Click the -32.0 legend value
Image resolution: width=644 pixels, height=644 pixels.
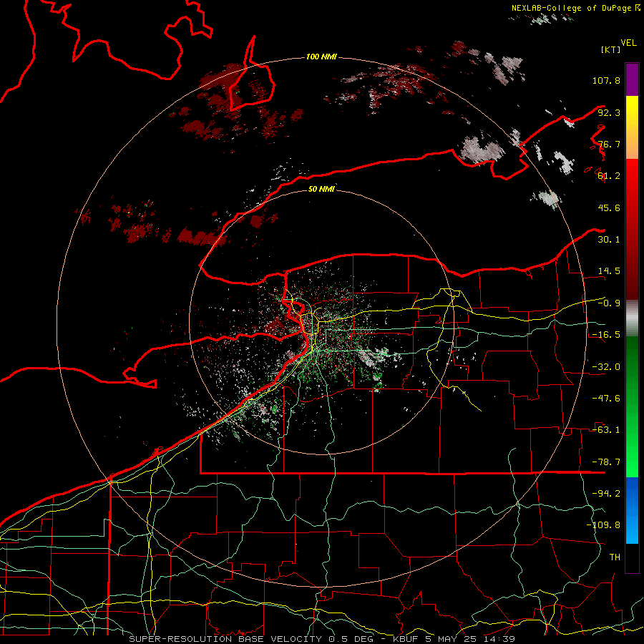606,367
